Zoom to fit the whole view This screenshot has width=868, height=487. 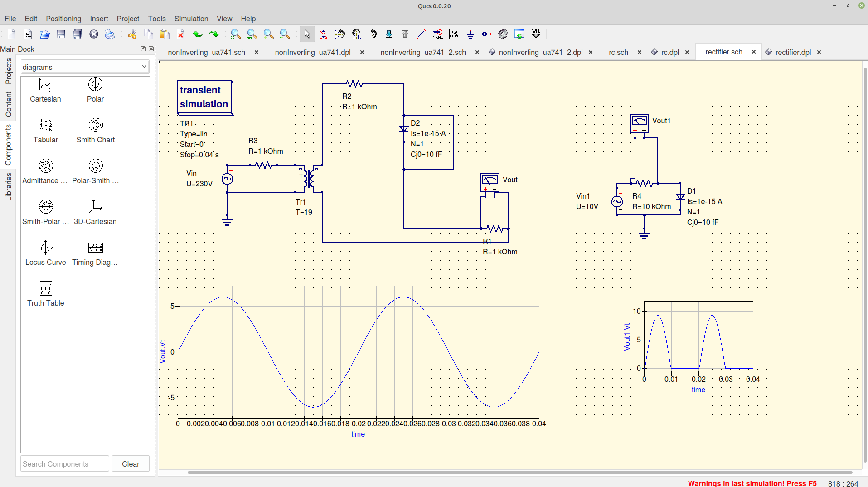tap(236, 34)
